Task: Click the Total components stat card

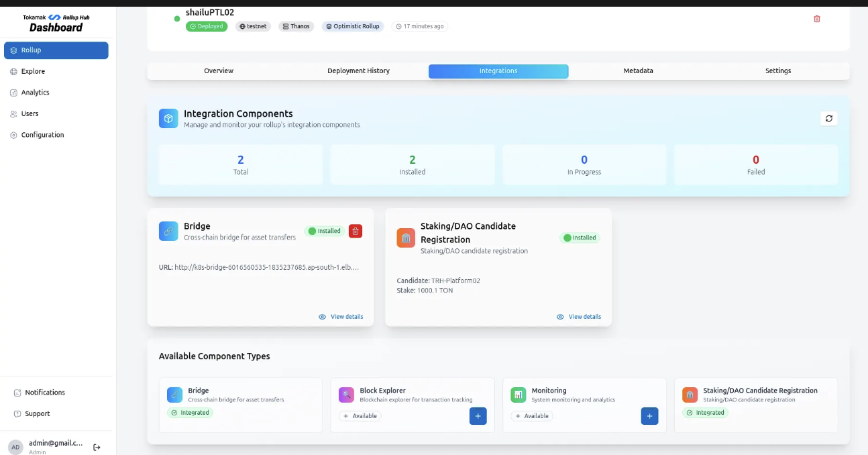Action: pos(241,165)
